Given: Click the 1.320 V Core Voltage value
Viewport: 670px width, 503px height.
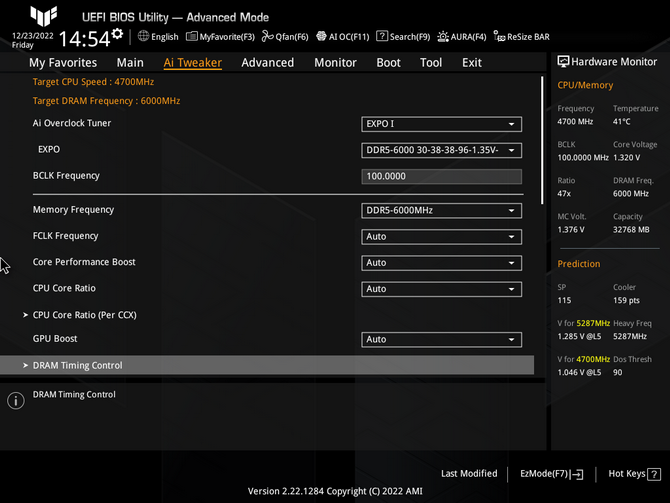Looking at the screenshot, I should pyautogui.click(x=626, y=158).
